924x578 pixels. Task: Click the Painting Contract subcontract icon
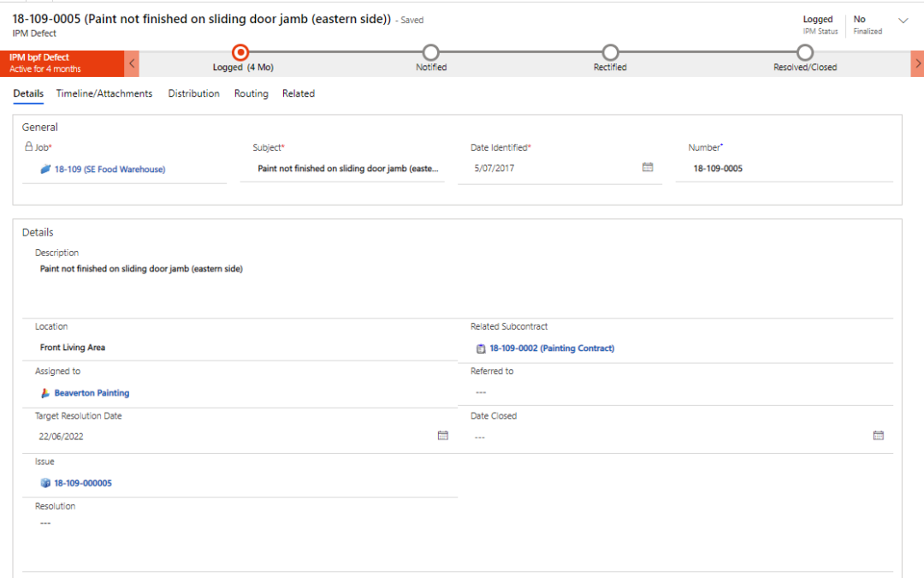point(481,349)
